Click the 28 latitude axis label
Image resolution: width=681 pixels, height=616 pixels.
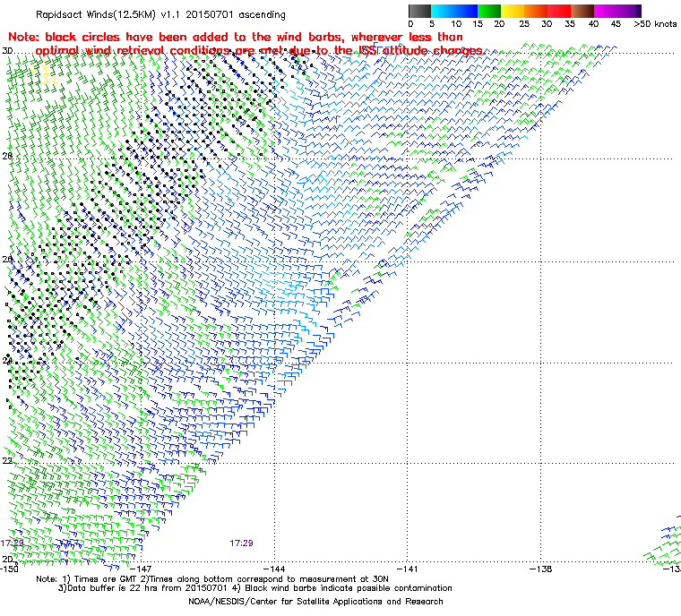[7, 156]
